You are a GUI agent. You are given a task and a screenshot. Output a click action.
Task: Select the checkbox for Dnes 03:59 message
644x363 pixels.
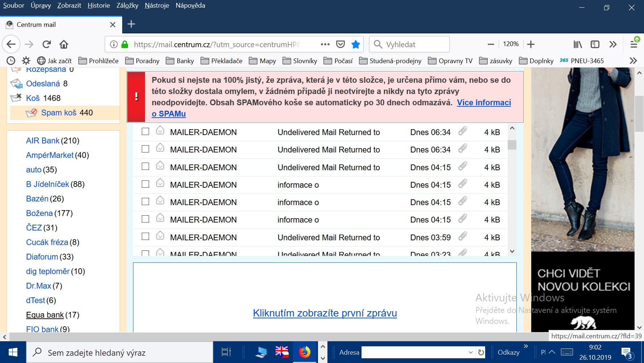tap(145, 237)
